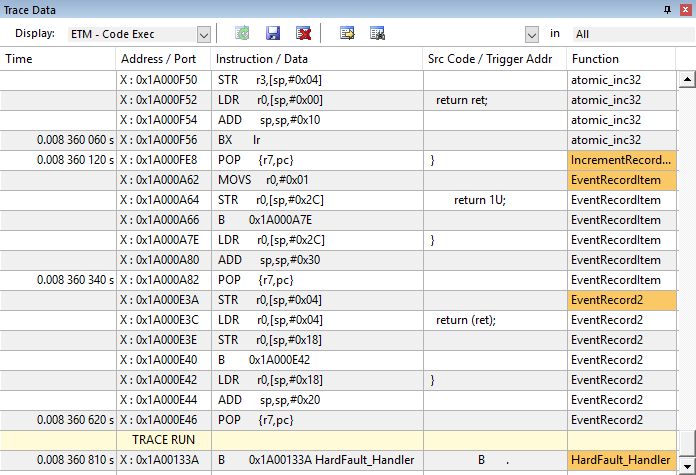Click the highlighted IncrementRecord... function cell
This screenshot has height=475, width=696.
(x=621, y=160)
